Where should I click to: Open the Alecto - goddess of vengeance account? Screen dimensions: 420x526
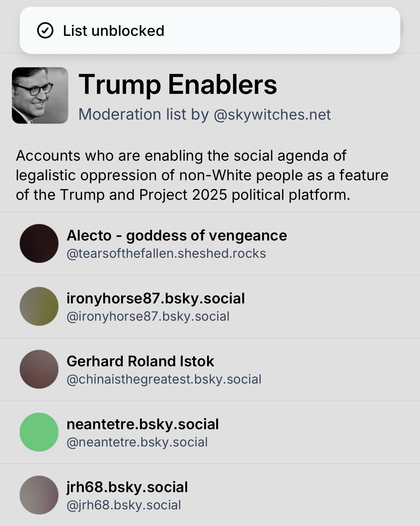[x=176, y=235]
